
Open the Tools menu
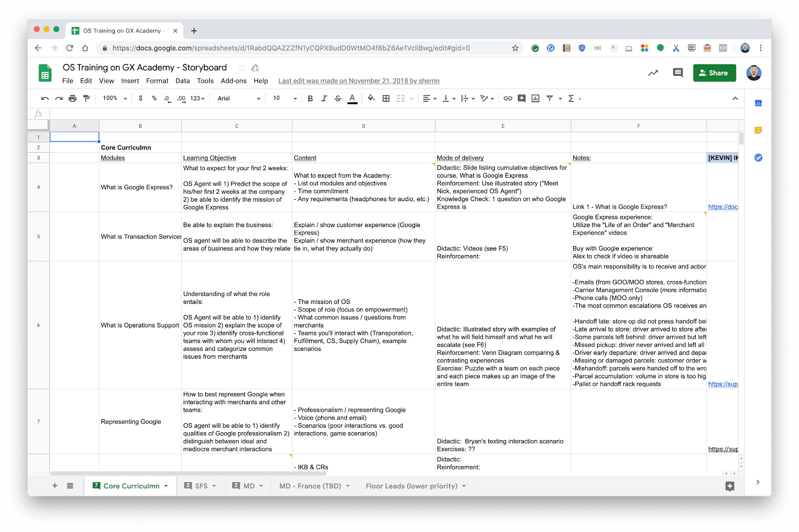coord(205,81)
